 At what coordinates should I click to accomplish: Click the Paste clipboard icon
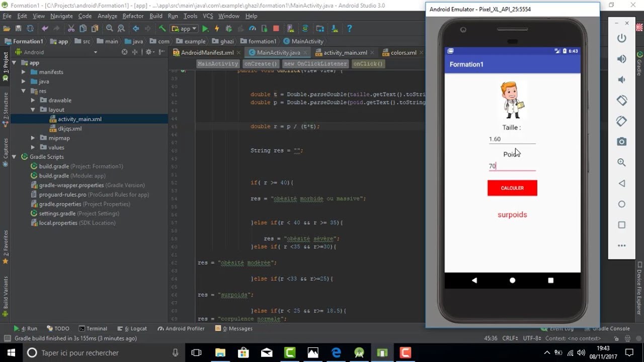point(94,29)
